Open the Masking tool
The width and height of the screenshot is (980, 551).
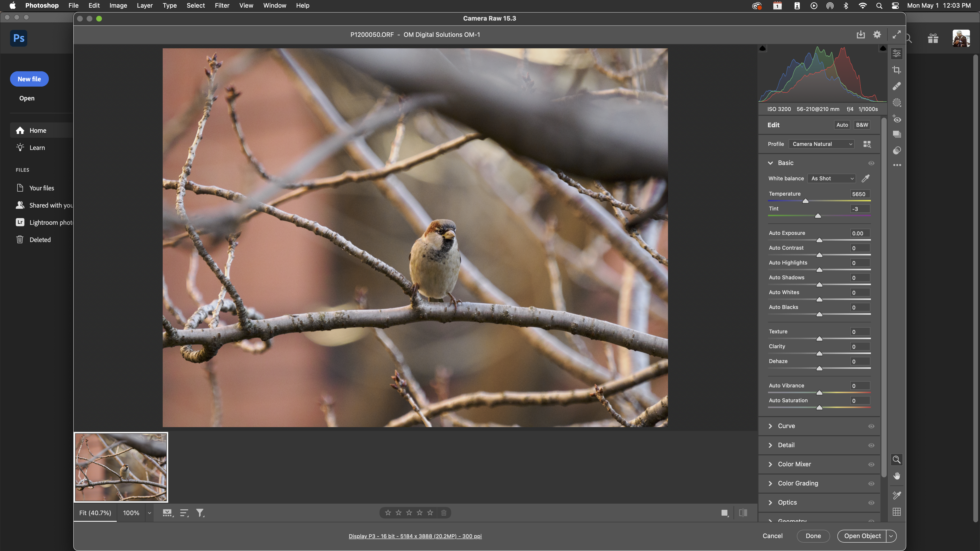[897, 103]
